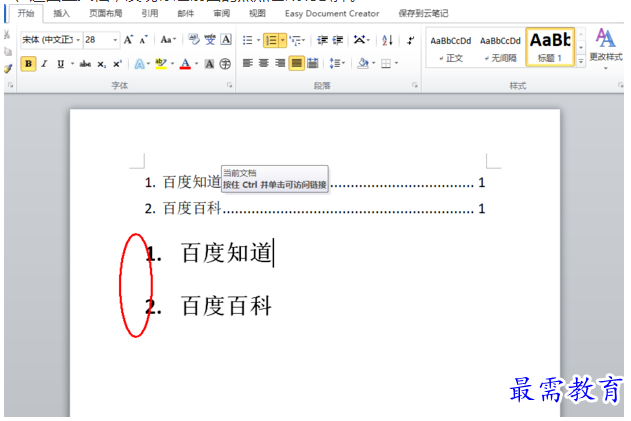
Task: Click the Copy icon
Action: pyautogui.click(x=8, y=52)
